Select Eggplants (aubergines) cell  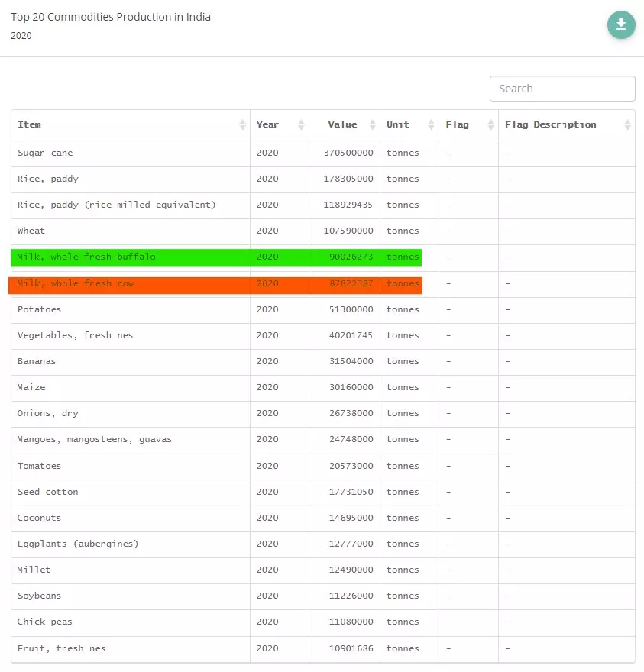click(131, 544)
